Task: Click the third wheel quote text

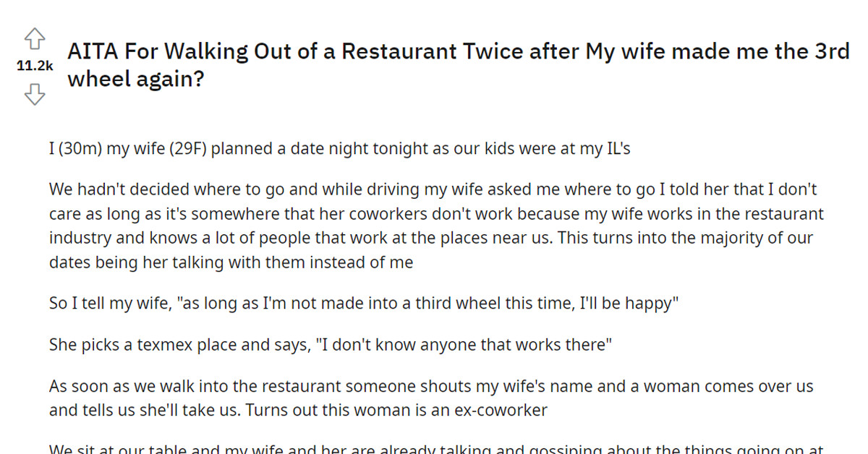Action: click(x=362, y=303)
